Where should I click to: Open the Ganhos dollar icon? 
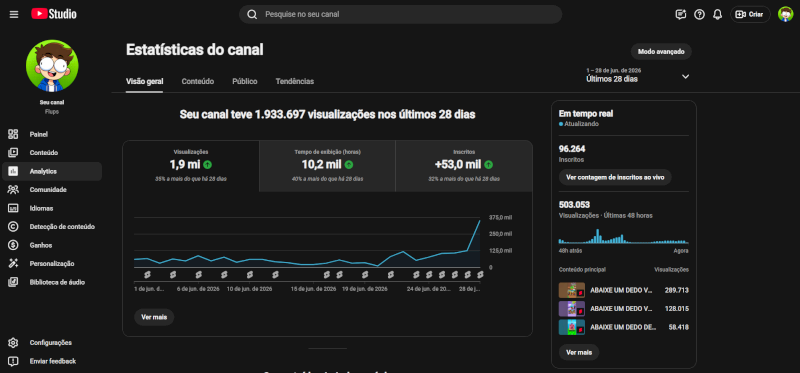[x=13, y=245]
